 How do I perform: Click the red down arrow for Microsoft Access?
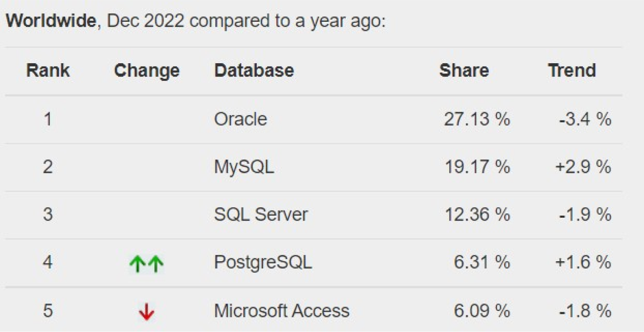[x=146, y=312]
